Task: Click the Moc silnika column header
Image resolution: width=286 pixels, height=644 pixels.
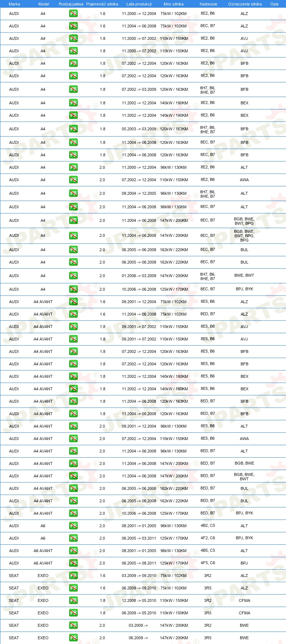Action: pyautogui.click(x=174, y=4)
